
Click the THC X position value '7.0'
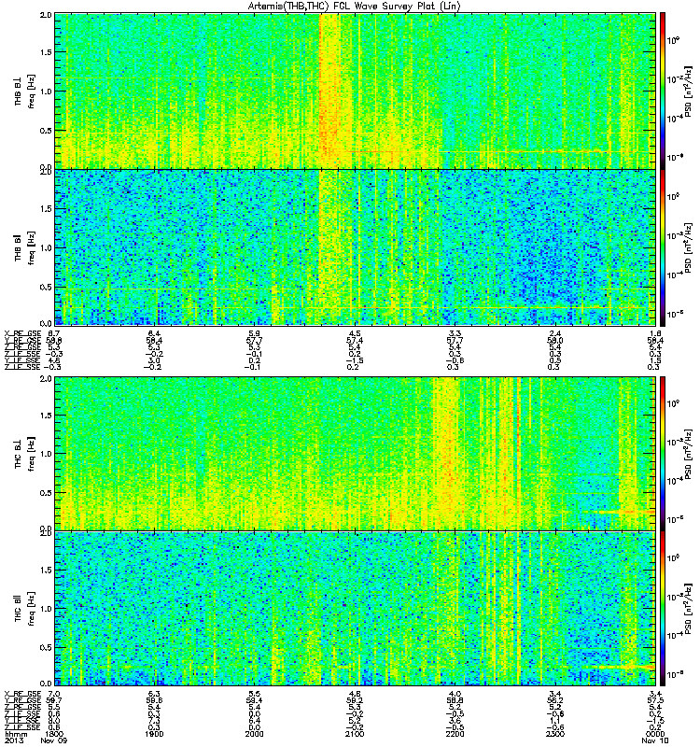pos(54,694)
